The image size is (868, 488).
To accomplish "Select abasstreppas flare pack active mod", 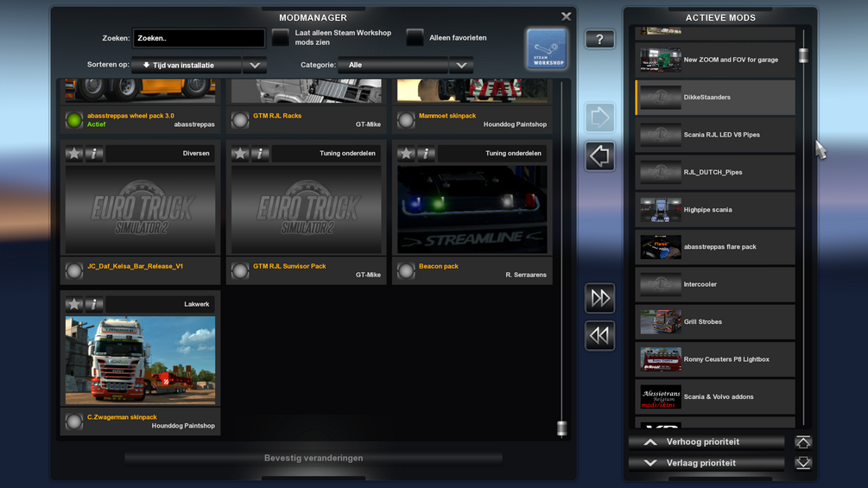I will click(x=715, y=247).
